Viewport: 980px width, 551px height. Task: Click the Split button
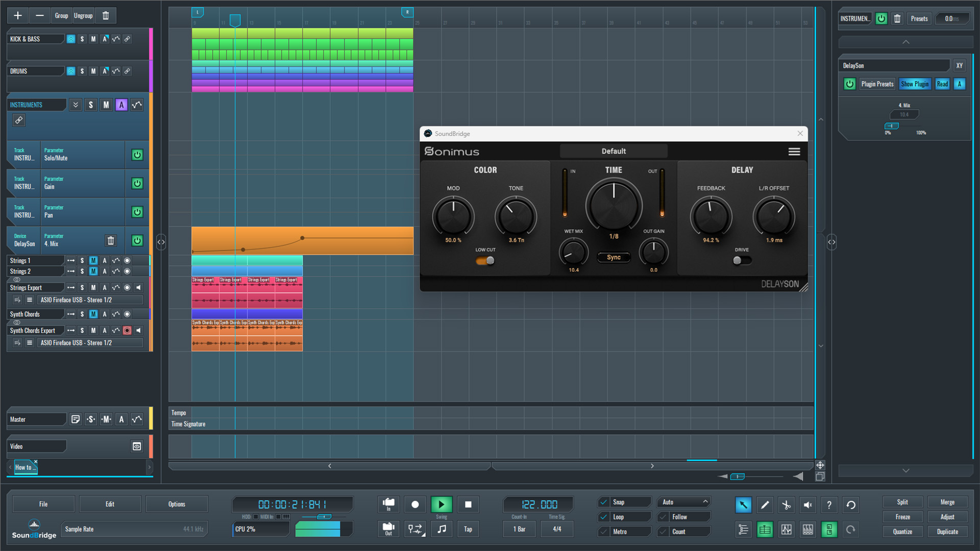902,502
